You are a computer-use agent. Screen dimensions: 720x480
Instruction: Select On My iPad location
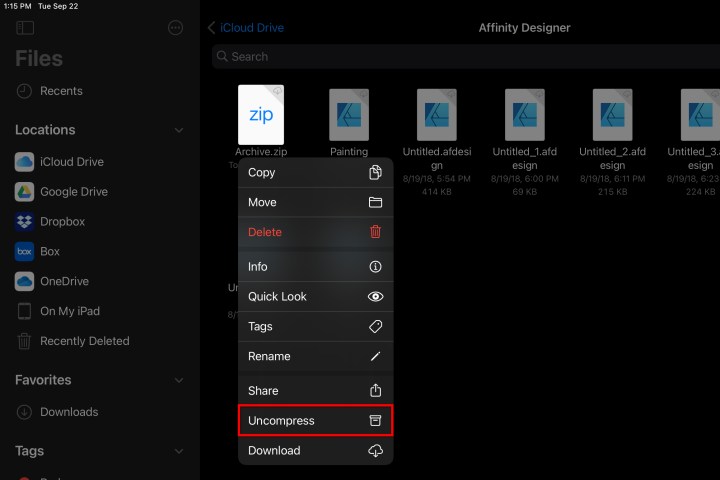click(x=58, y=311)
